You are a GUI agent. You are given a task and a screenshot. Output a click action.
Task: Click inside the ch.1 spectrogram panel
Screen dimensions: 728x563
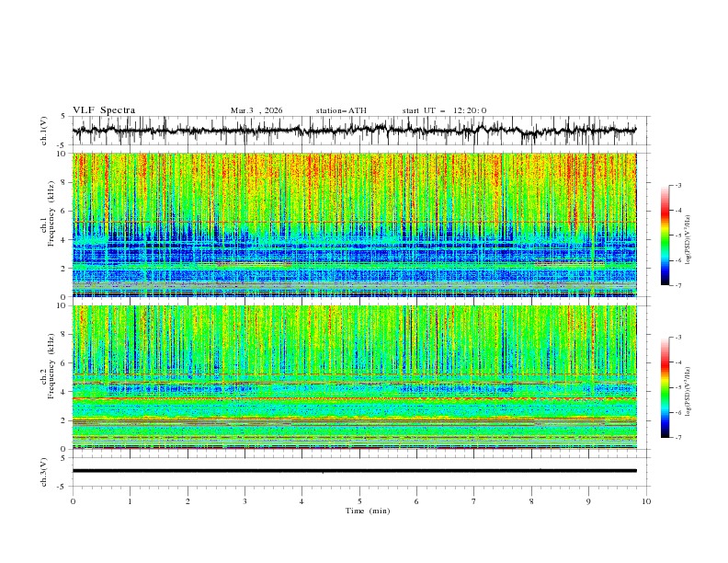click(354, 224)
